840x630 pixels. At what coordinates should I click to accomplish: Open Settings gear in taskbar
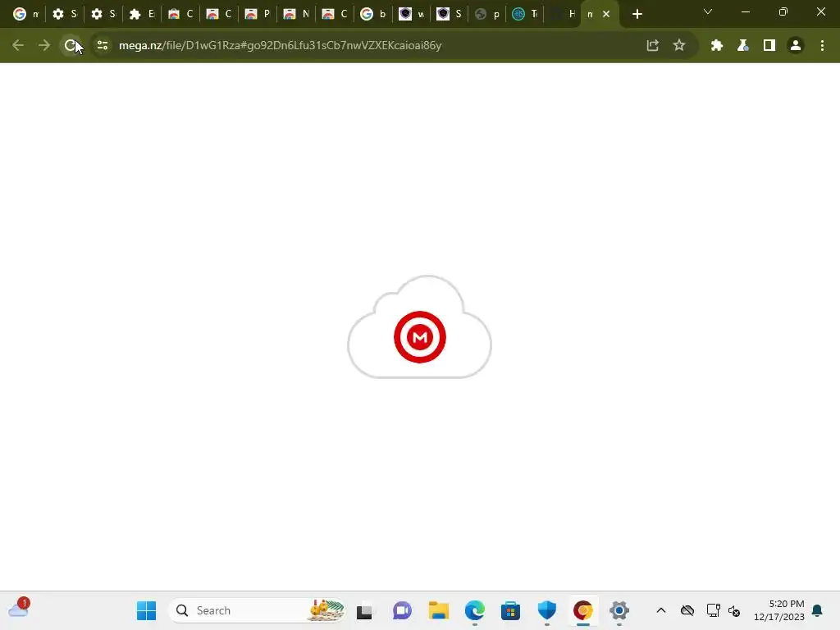pos(619,610)
